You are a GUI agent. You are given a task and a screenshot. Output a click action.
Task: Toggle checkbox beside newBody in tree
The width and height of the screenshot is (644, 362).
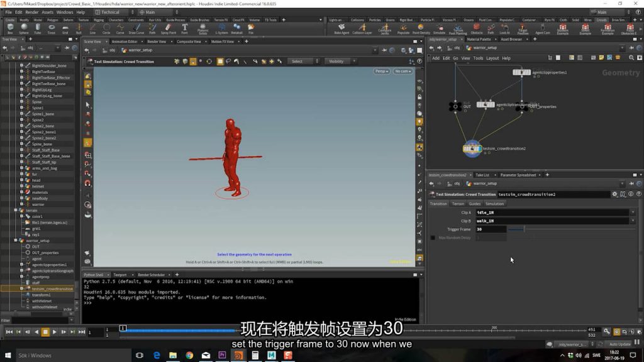coord(22,198)
